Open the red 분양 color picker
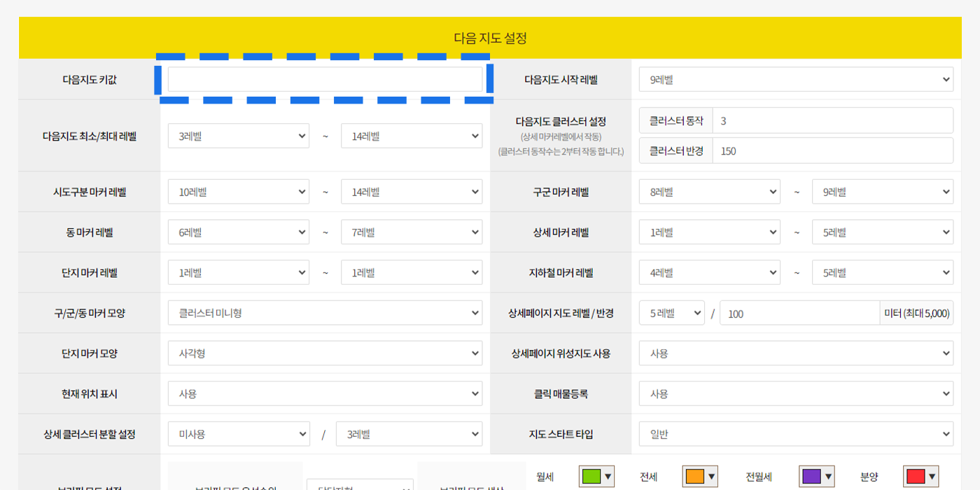Viewport: 980px width, 490px height. point(920,477)
